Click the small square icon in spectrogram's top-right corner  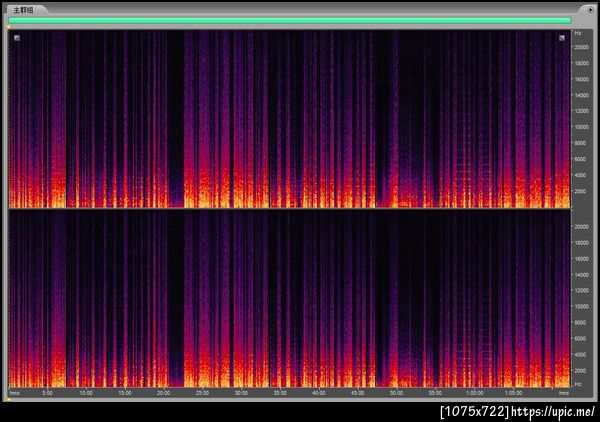562,38
